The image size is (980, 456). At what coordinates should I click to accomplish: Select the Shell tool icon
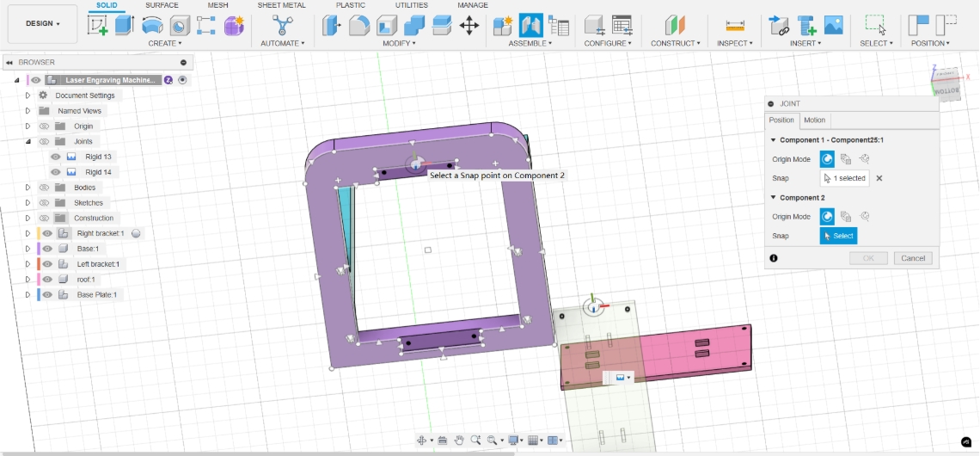(x=386, y=25)
